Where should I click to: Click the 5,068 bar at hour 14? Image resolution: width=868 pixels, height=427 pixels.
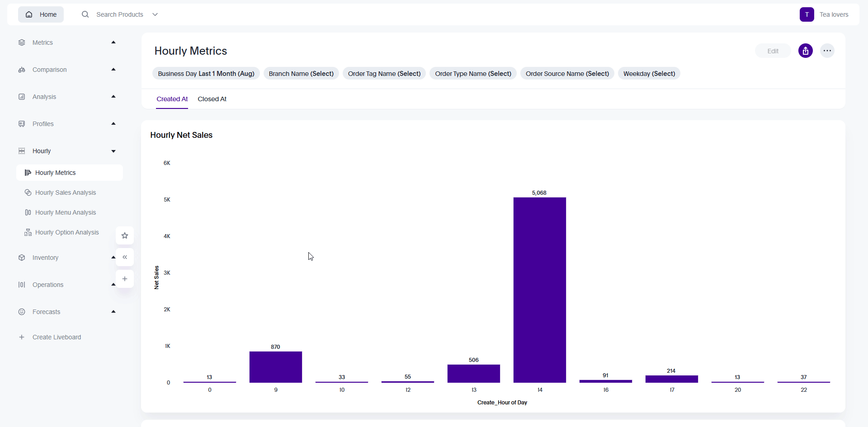(539, 289)
